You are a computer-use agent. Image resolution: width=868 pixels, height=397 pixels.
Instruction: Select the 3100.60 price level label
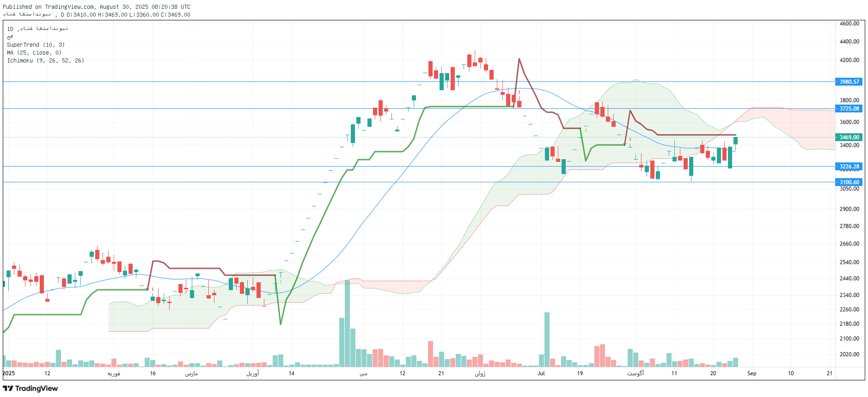[x=849, y=182]
